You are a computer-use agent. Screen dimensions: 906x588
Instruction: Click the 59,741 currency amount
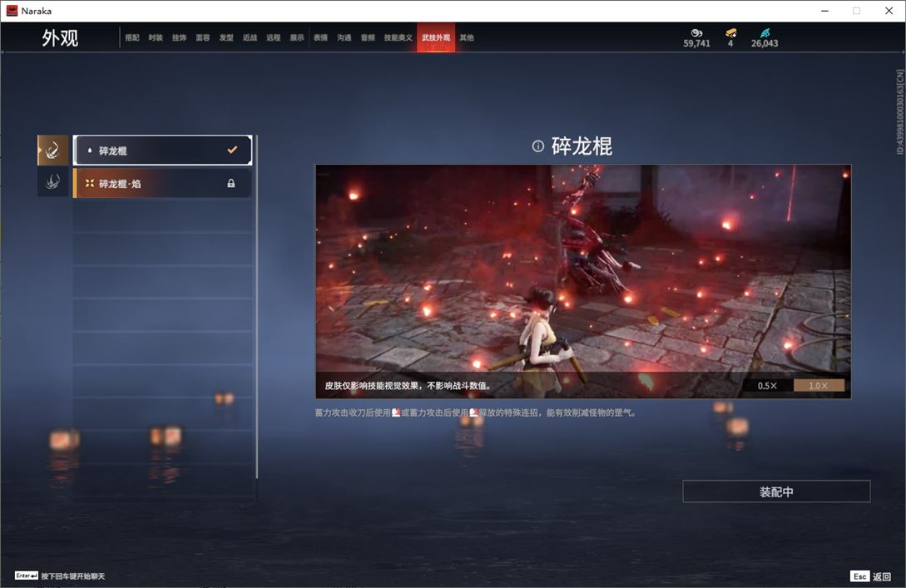coord(696,43)
